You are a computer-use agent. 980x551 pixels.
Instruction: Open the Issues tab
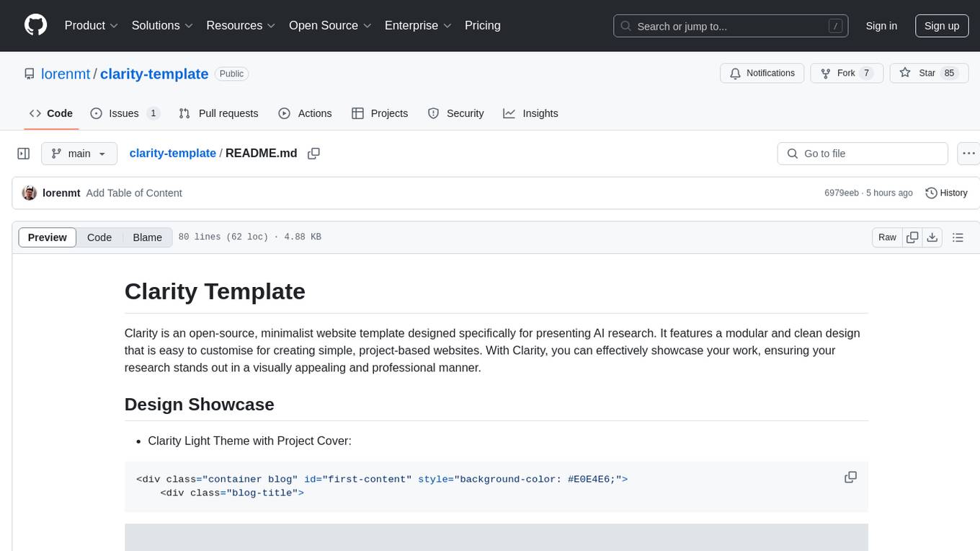pyautogui.click(x=125, y=113)
